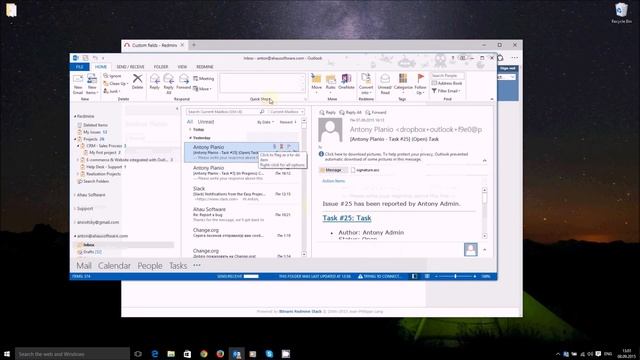Expand the Today message group
This screenshot has width=640, height=360.
coord(190,129)
